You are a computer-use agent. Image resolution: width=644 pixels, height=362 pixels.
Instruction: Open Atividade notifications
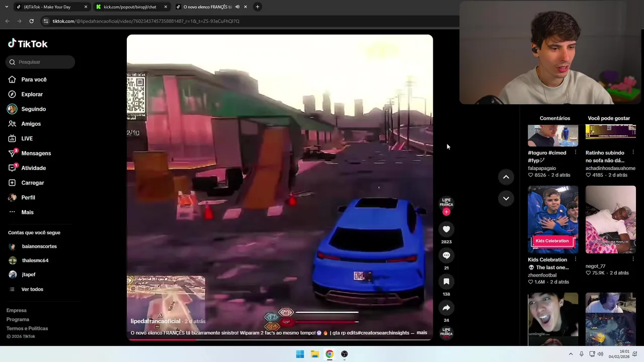point(33,168)
